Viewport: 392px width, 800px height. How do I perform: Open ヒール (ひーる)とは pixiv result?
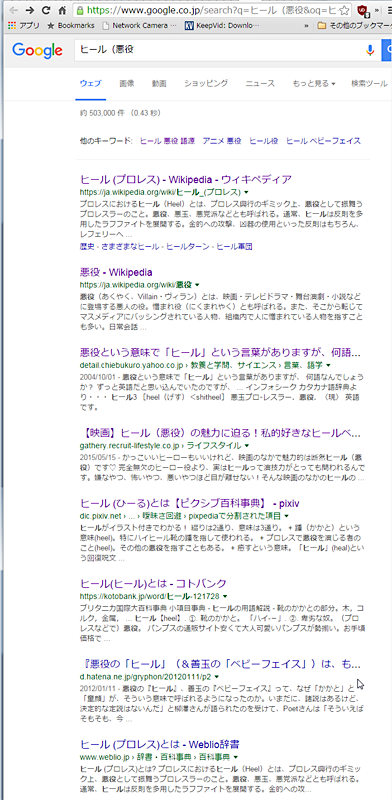point(189,504)
